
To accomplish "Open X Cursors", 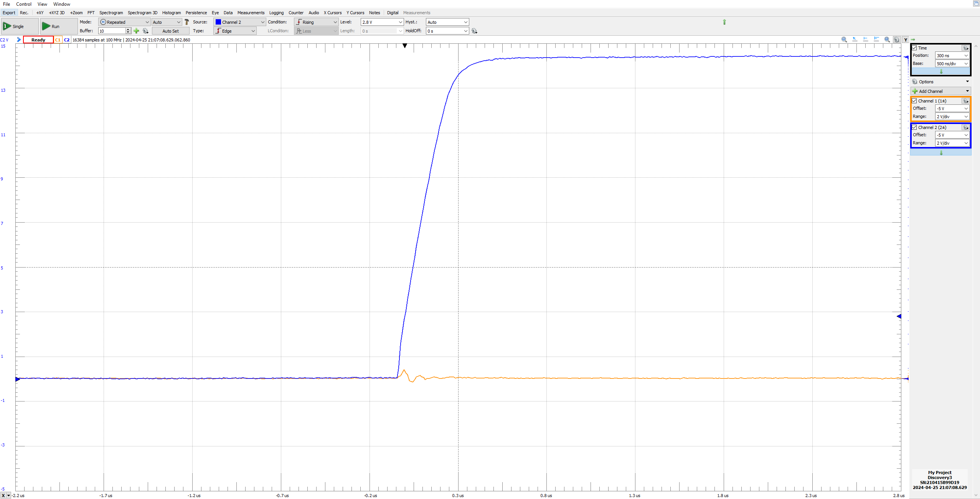I will [333, 13].
